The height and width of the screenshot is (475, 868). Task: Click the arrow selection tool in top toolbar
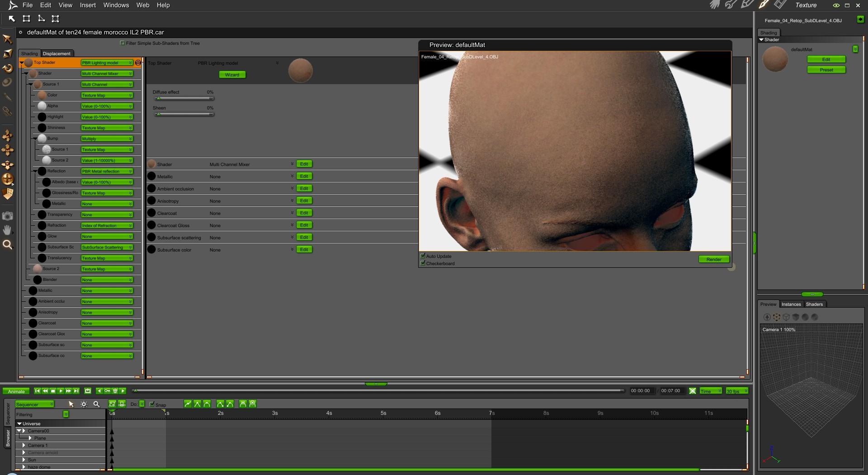click(x=12, y=19)
